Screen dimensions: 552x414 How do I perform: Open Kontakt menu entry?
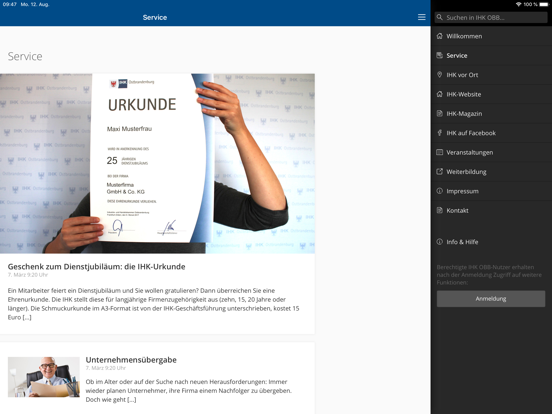(x=491, y=210)
